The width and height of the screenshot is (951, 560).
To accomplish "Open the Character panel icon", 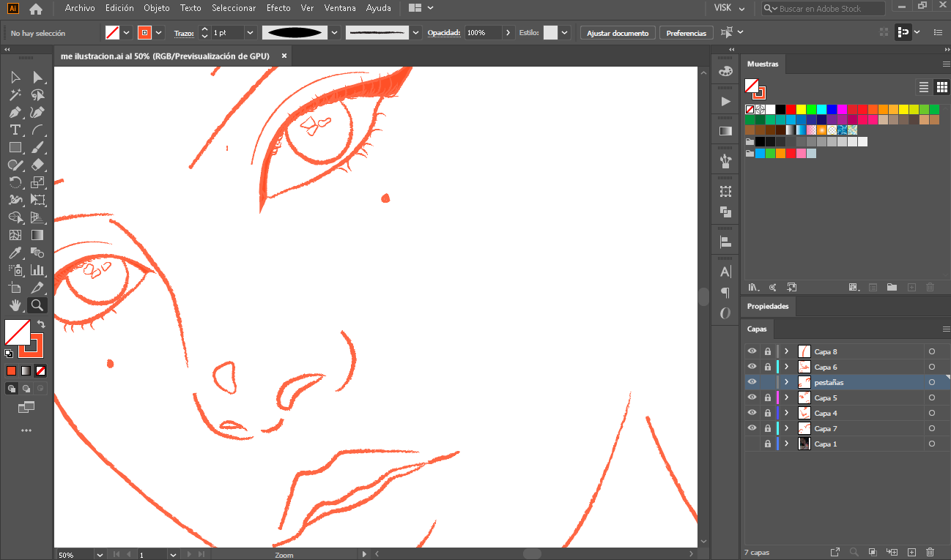I will coord(725,272).
